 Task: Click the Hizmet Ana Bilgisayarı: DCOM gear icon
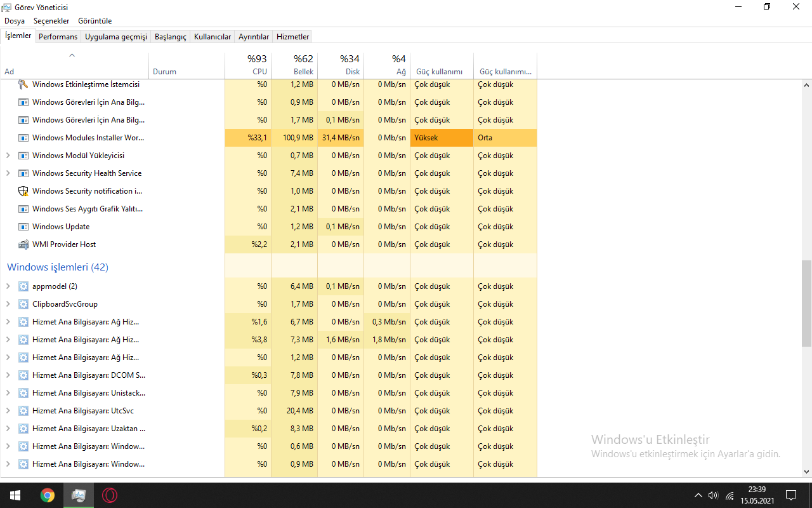tap(23, 375)
